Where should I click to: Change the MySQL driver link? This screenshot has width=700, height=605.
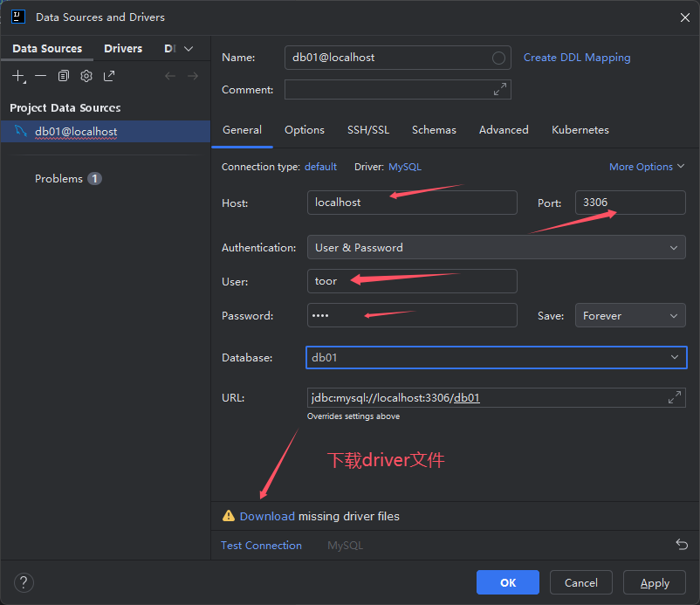405,167
